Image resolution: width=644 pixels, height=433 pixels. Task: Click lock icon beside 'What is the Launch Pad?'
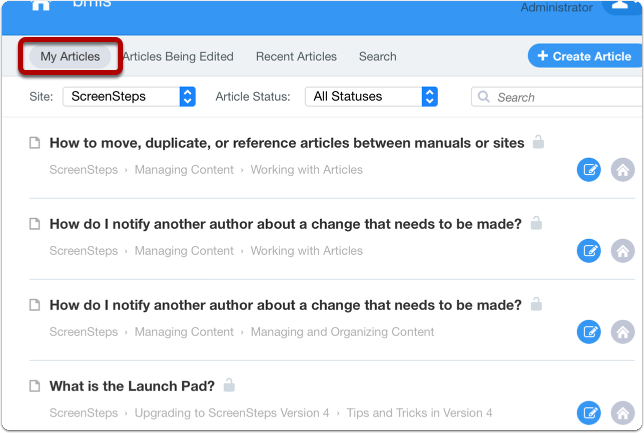(x=229, y=385)
